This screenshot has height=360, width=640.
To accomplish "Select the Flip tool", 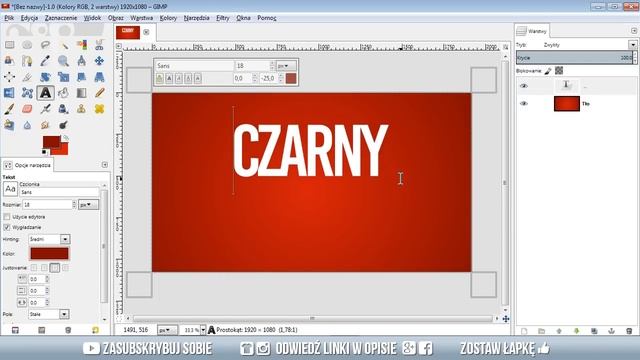I will coord(9,93).
